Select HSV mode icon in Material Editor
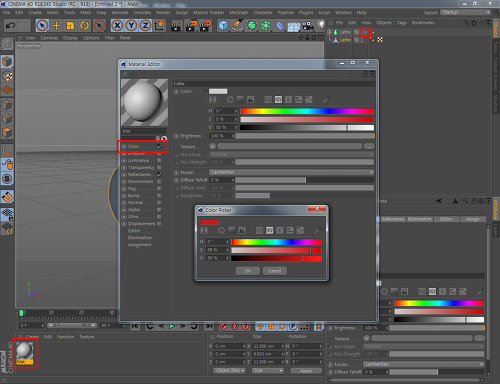The height and width of the screenshot is (384, 500). pos(278,99)
